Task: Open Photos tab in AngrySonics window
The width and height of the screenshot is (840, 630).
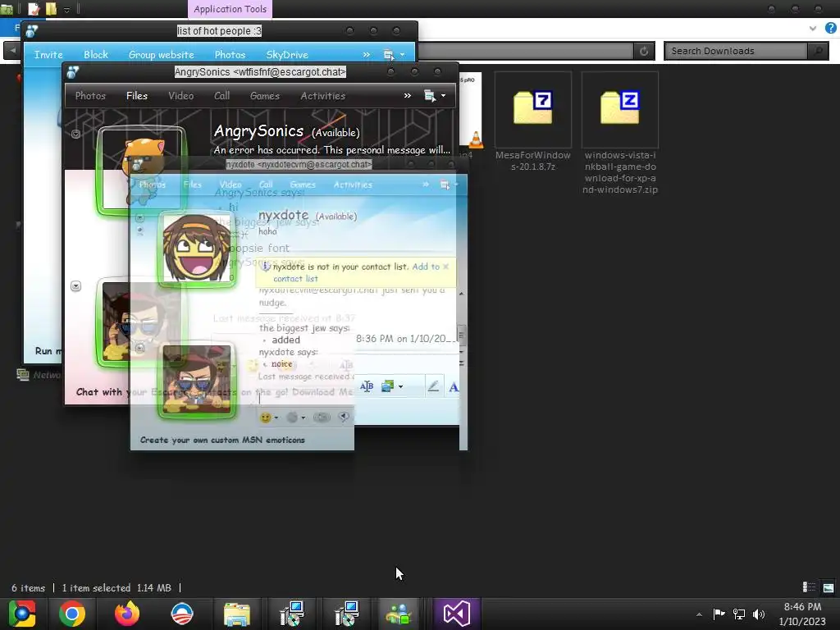Action: point(90,96)
